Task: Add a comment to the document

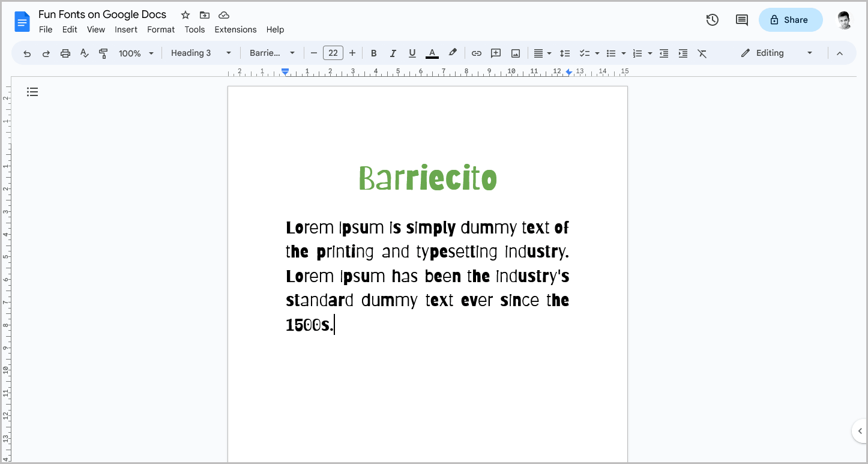Action: coord(495,53)
